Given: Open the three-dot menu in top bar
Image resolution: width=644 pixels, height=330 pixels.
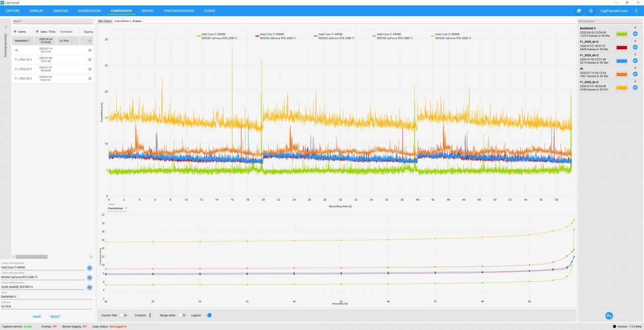Looking at the screenshot, I should coord(636,11).
